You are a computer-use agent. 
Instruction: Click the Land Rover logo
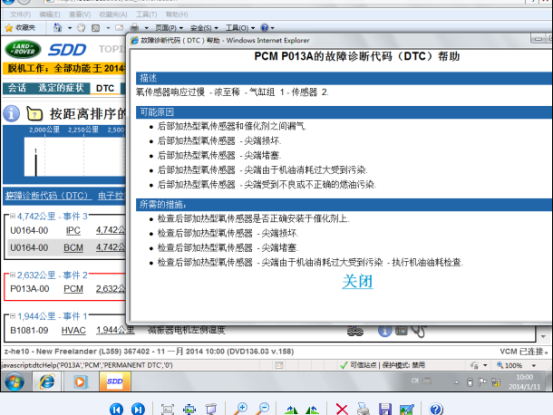tap(23, 49)
